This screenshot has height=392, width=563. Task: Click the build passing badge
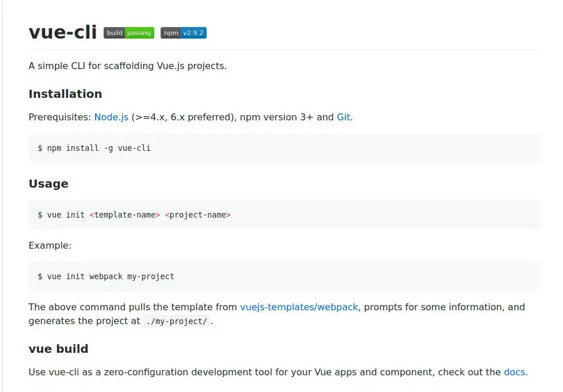(x=128, y=33)
